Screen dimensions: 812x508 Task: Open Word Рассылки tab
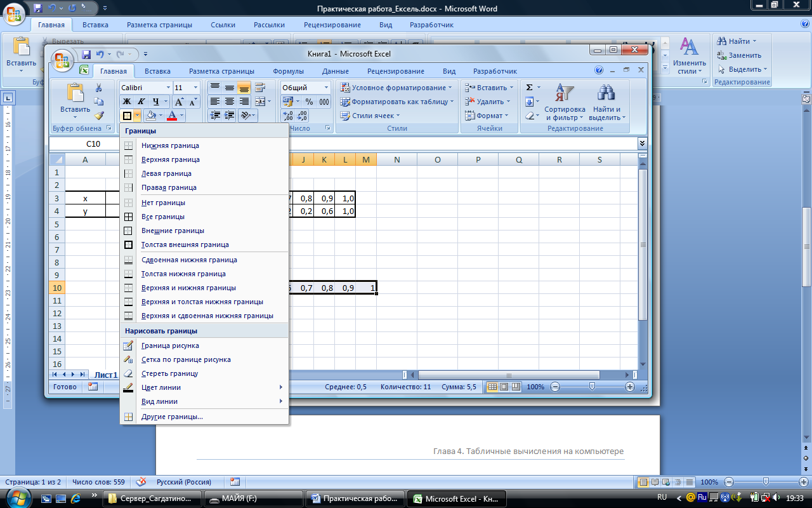[x=269, y=25]
